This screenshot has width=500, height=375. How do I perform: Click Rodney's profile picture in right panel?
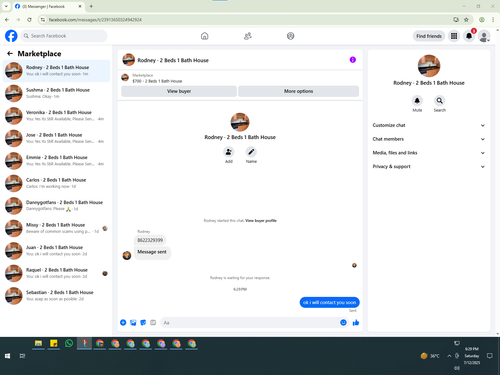point(429,66)
